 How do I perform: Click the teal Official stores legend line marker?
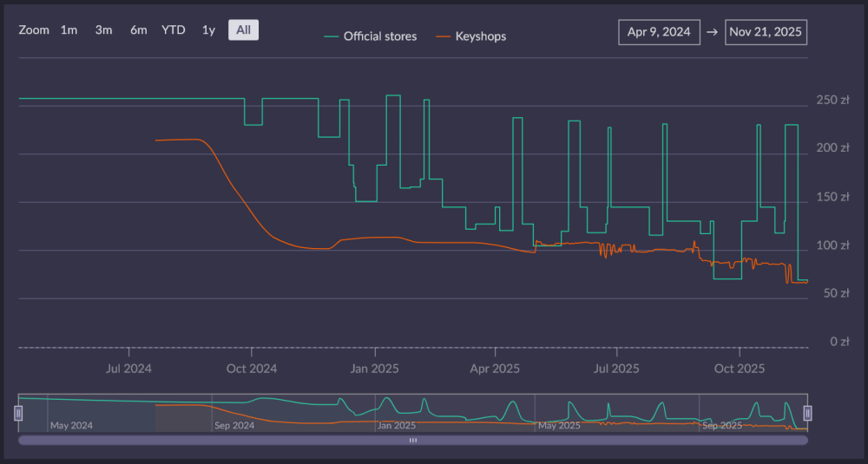tap(331, 36)
